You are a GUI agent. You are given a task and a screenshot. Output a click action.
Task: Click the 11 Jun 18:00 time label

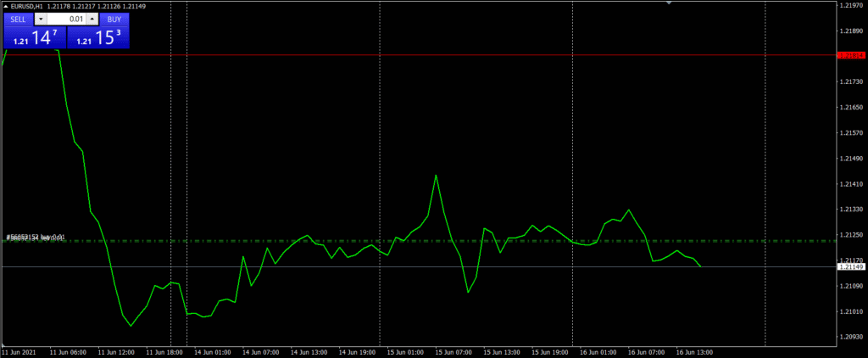pyautogui.click(x=163, y=352)
